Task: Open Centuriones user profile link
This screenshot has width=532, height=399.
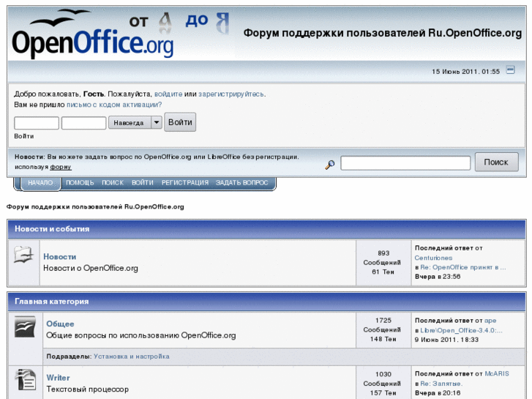Action: click(434, 258)
